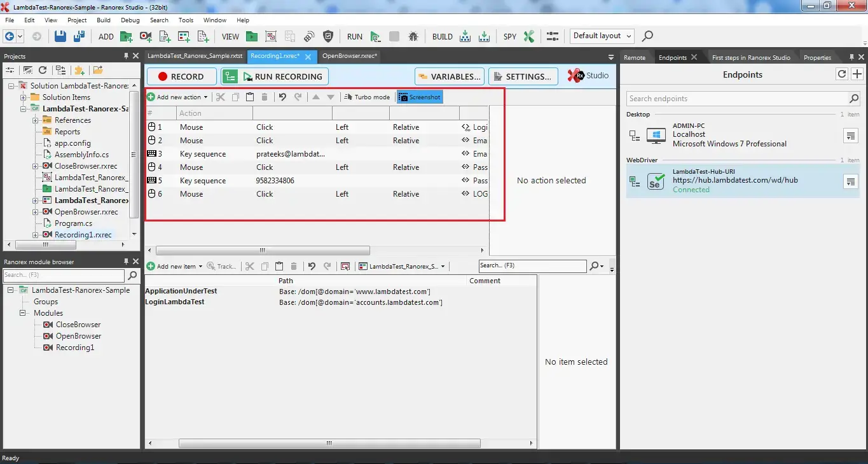This screenshot has height=464, width=868.
Task: Refresh the Endpoints list
Action: coord(841,74)
